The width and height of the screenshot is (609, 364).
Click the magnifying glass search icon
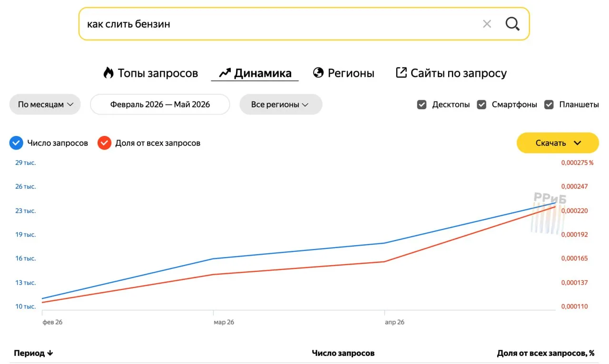pyautogui.click(x=512, y=24)
